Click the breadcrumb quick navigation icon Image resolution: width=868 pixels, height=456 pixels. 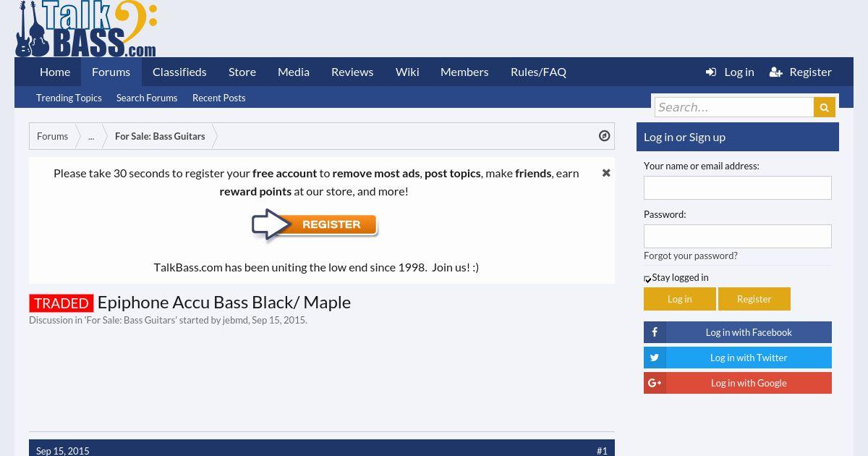point(605,136)
